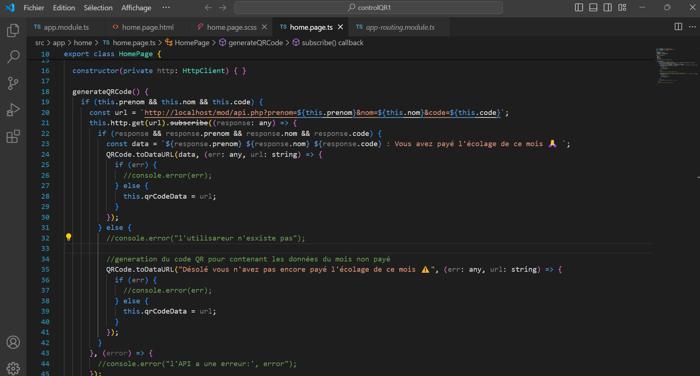This screenshot has height=376, width=700.
Task: Click line number 18 in the gutter
Action: click(x=45, y=92)
